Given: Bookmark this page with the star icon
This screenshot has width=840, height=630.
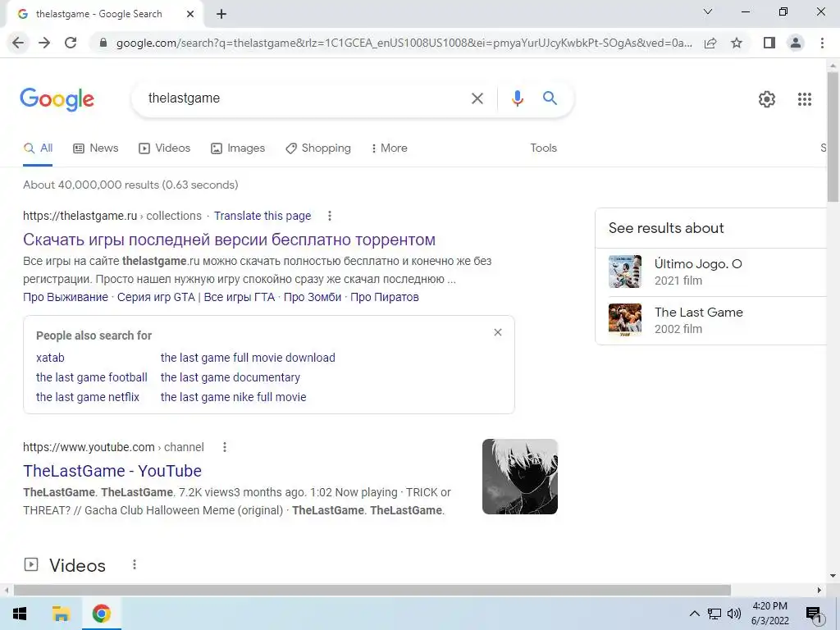Looking at the screenshot, I should [x=737, y=43].
